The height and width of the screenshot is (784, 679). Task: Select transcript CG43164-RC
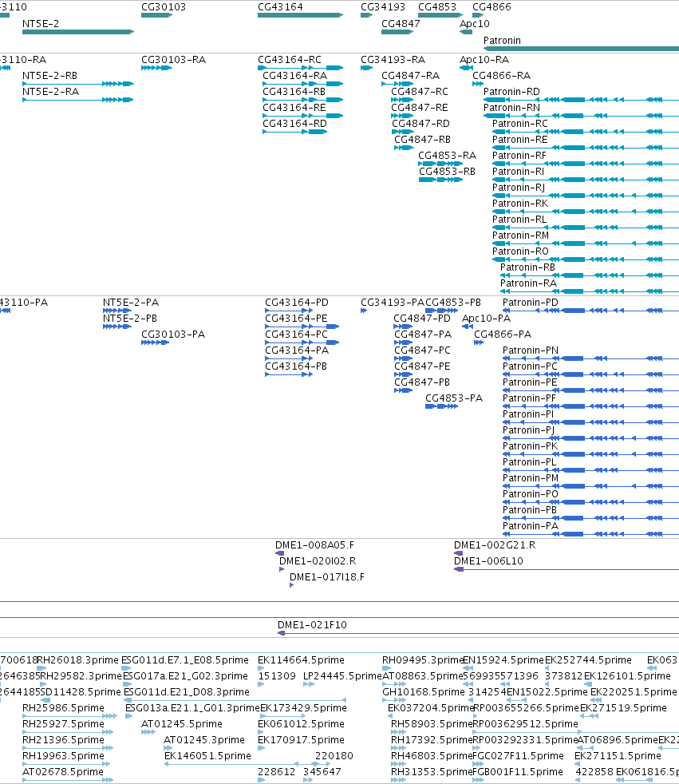(x=290, y=60)
